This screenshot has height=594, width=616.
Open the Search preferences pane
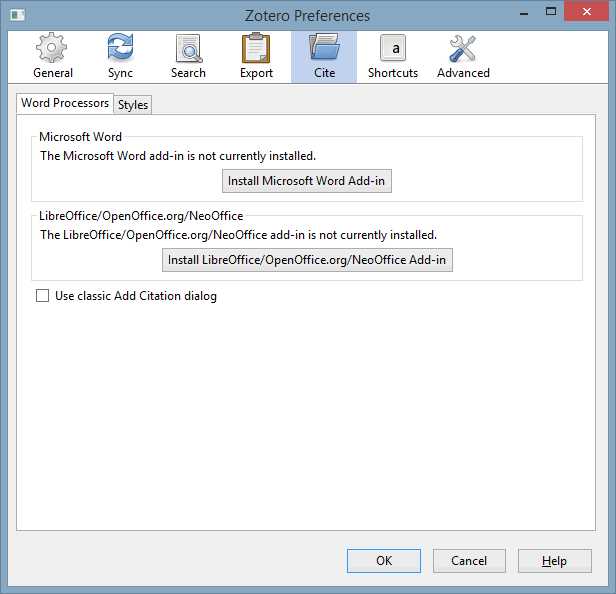coord(188,57)
